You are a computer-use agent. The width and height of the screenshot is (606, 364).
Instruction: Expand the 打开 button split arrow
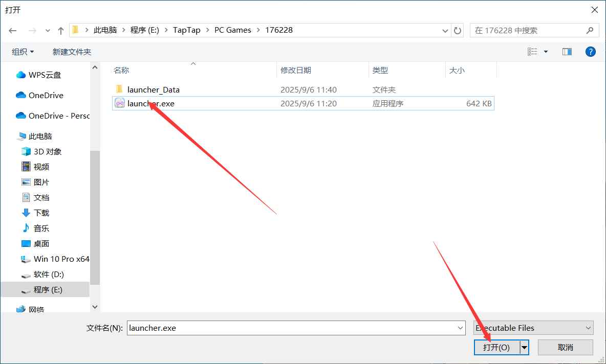[x=524, y=347]
